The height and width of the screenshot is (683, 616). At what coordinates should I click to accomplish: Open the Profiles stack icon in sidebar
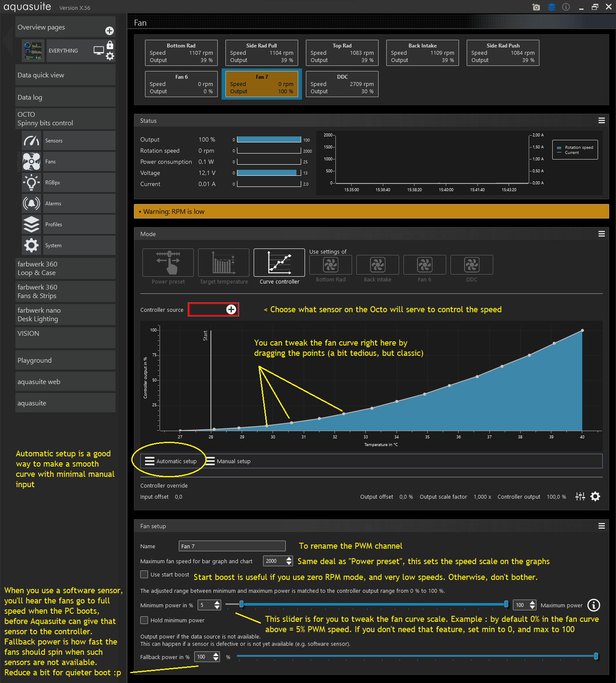pos(32,224)
